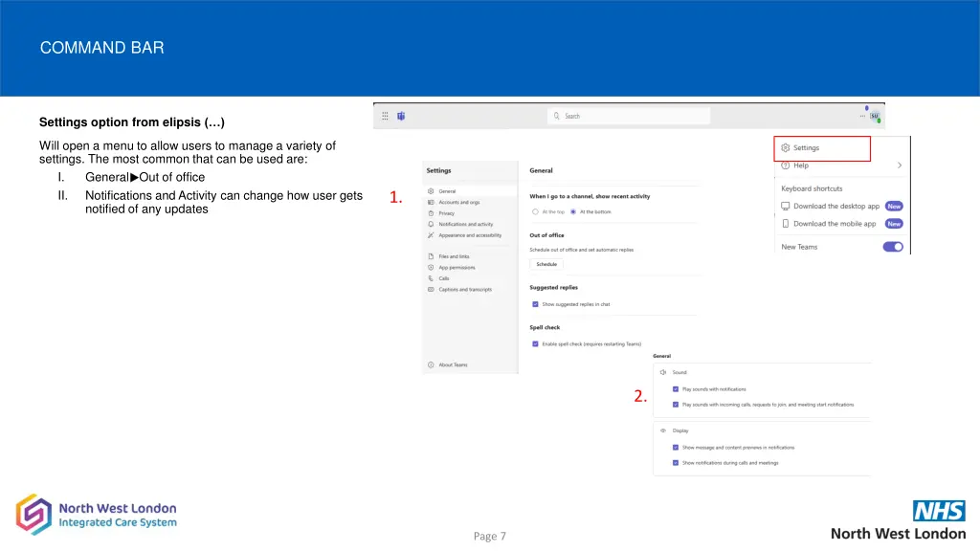Click the North West London ICS logo
This screenshot has height=551, width=980.
click(97, 515)
